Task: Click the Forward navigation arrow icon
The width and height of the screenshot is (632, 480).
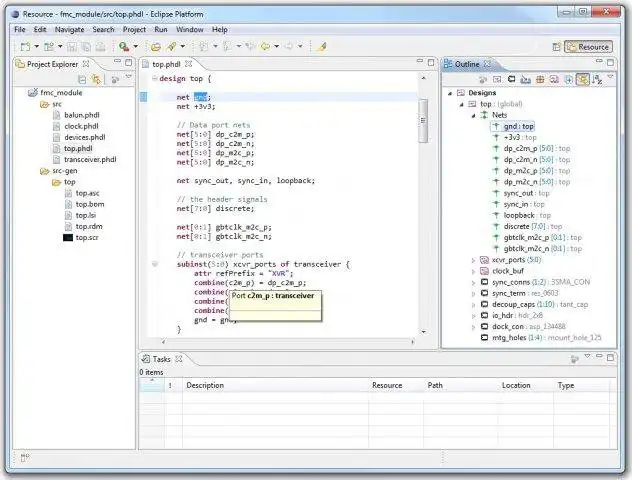Action: tap(289, 47)
